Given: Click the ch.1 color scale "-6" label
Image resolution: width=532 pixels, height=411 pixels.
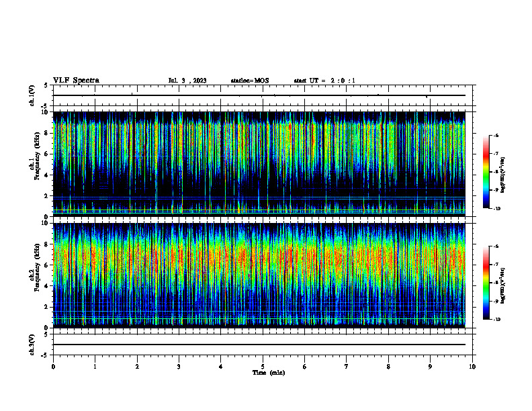Looking at the screenshot, I should tap(496, 136).
